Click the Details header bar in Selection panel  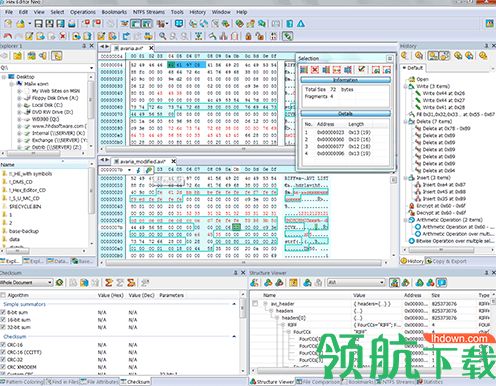[346, 114]
